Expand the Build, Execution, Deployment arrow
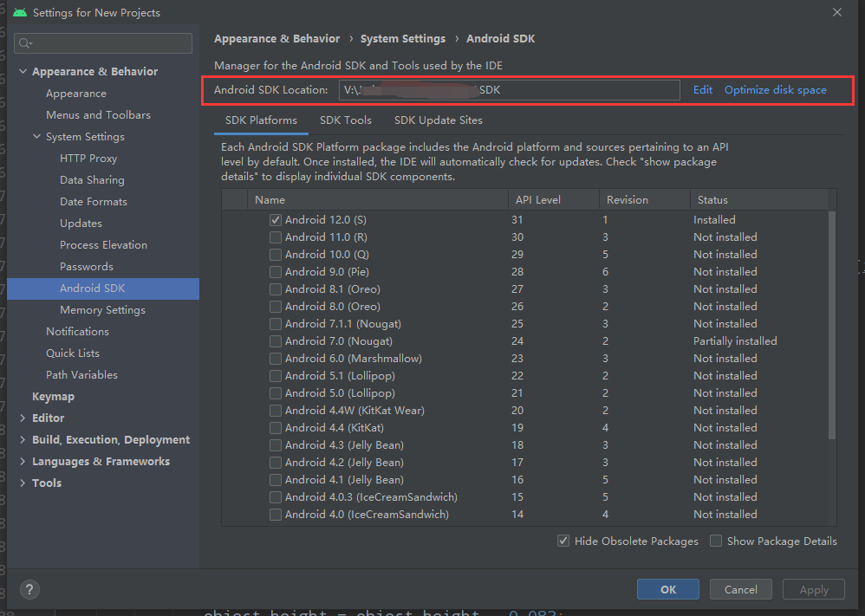Viewport: 865px width, 616px height. click(23, 439)
